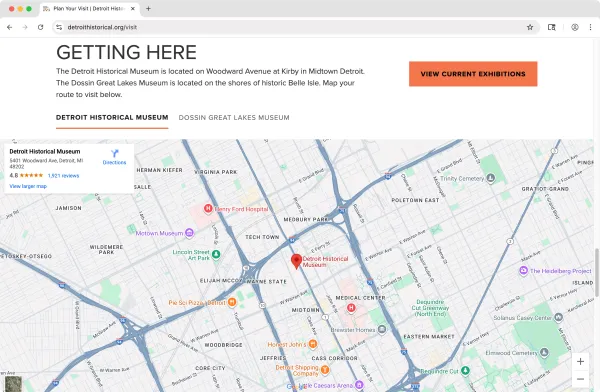Zoom in the map with plus button
The height and width of the screenshot is (392, 600).
(x=580, y=361)
